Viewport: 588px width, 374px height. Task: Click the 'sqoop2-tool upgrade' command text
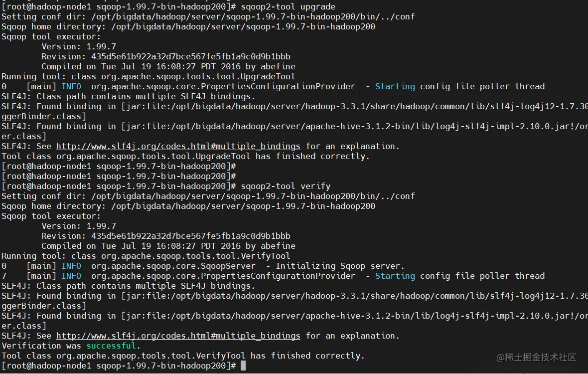coord(288,7)
